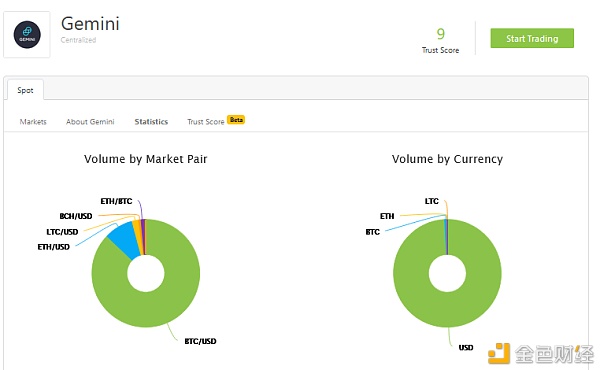600x370 pixels.
Task: Click the ETH/USD chart label
Action: point(54,247)
